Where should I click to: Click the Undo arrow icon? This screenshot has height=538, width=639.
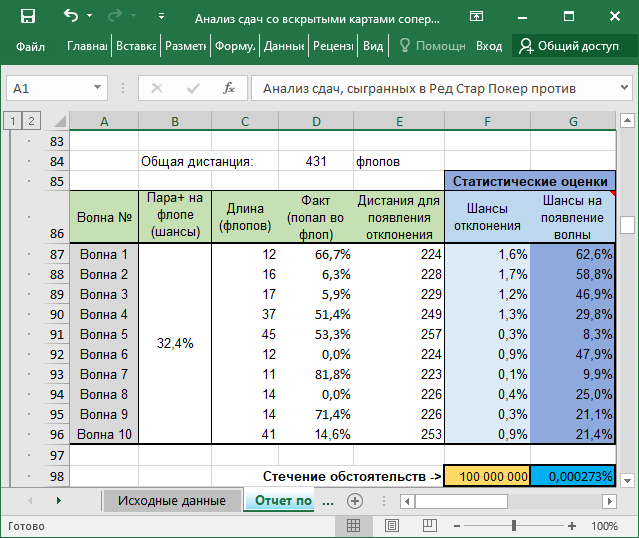71,16
